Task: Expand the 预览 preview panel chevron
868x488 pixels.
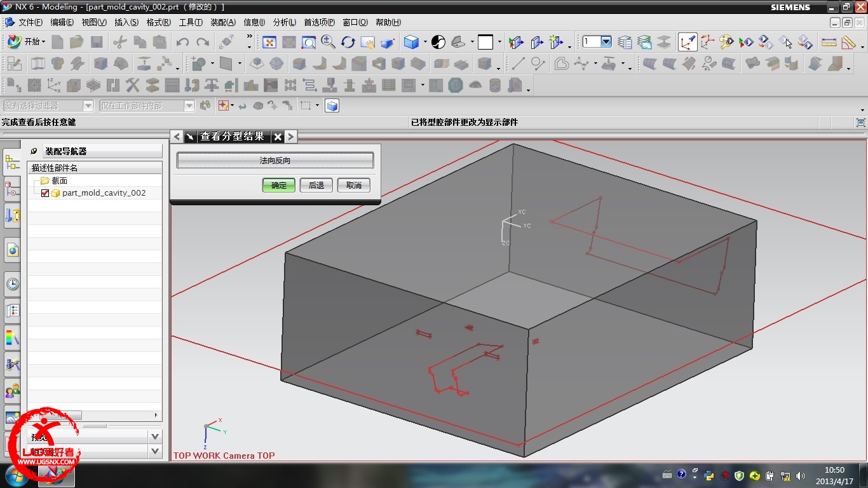Action: (x=155, y=437)
